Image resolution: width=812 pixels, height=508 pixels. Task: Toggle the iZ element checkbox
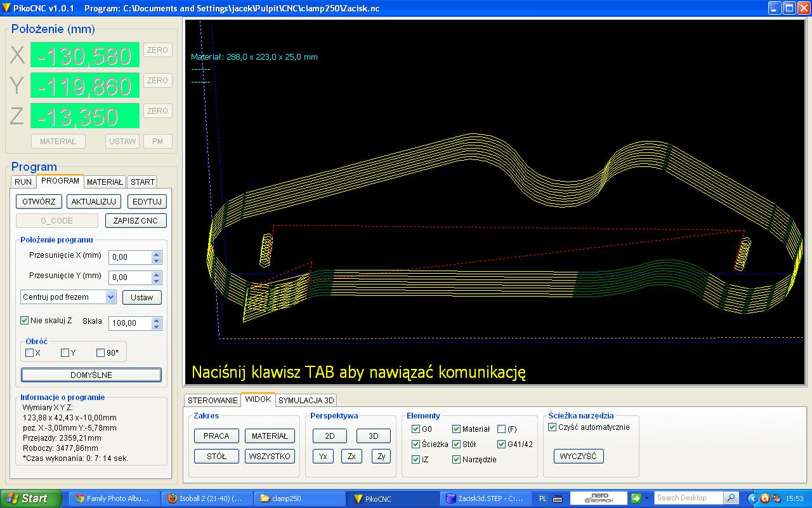(x=416, y=460)
